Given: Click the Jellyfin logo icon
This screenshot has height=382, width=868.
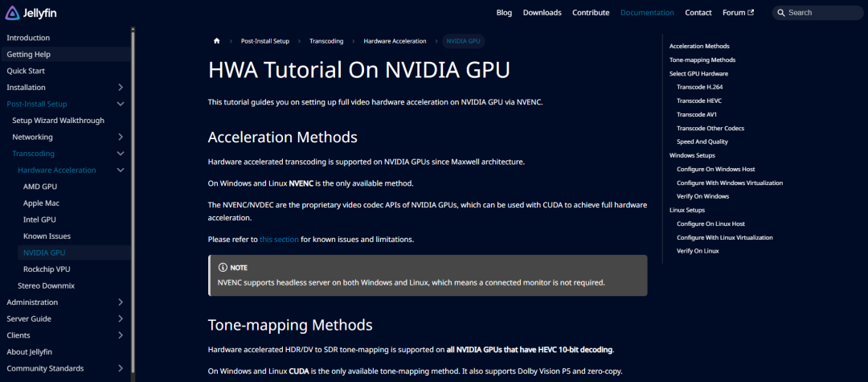Looking at the screenshot, I should (x=14, y=13).
